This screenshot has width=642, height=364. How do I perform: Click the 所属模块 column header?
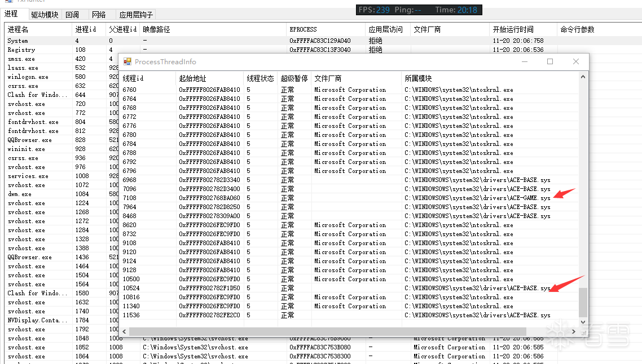click(x=489, y=78)
